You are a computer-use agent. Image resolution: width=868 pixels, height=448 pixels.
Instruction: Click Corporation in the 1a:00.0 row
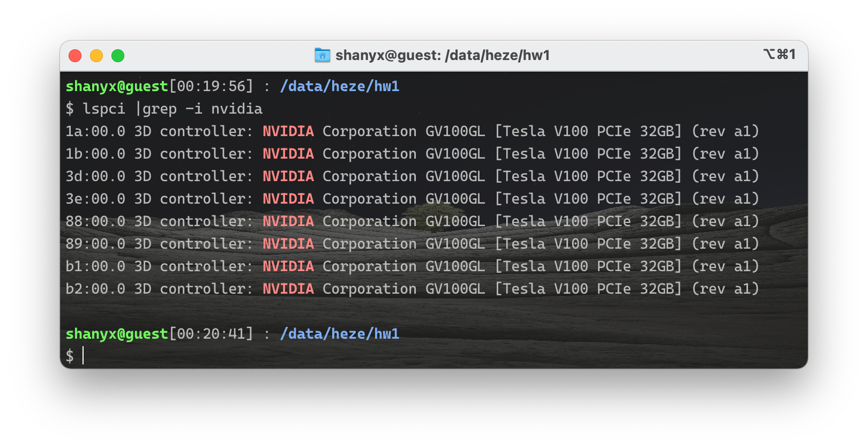[x=370, y=131]
